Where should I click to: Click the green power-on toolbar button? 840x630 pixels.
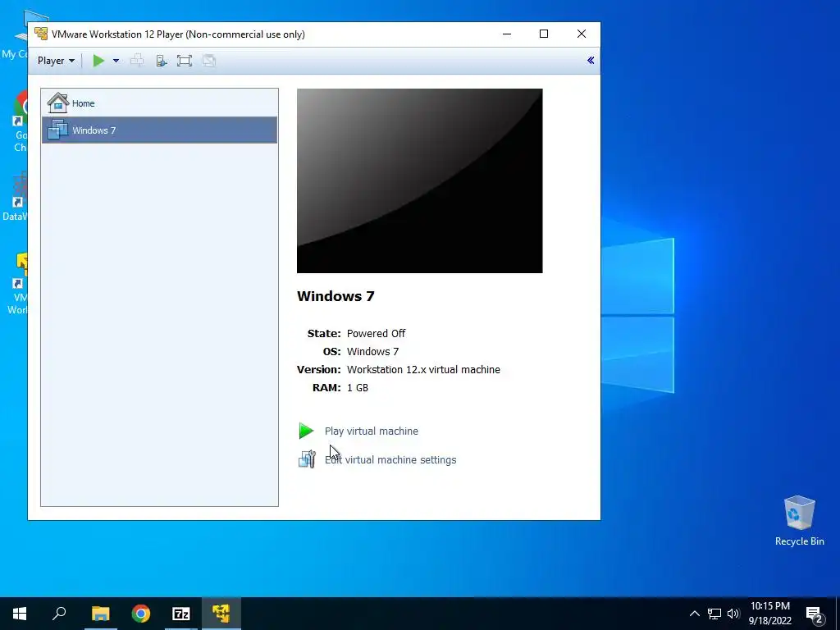pos(98,61)
